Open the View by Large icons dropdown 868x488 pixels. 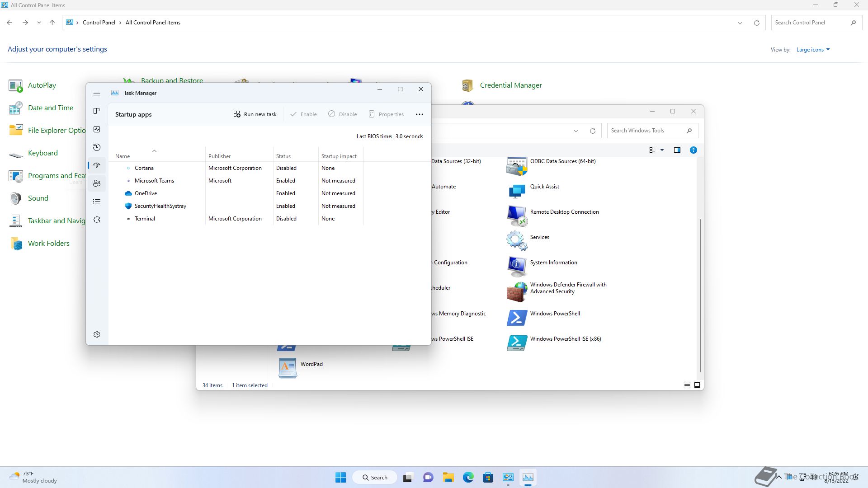tap(813, 50)
